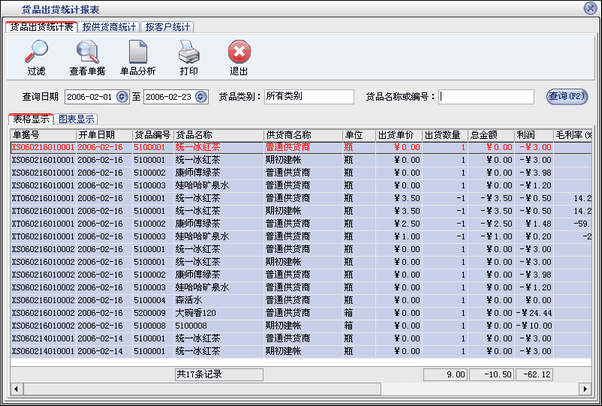This screenshot has width=602, height=406.
Task: Click the 货品类别 category field
Action: (308, 97)
